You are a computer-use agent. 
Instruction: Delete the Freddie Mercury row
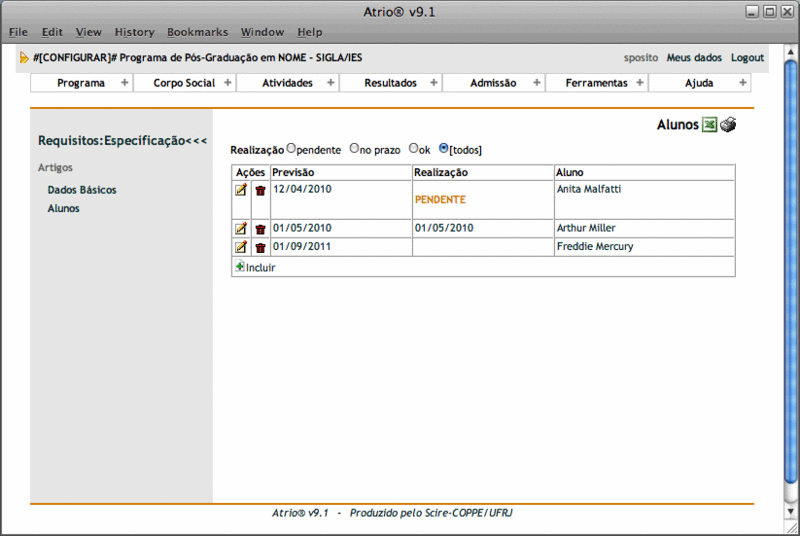click(260, 247)
